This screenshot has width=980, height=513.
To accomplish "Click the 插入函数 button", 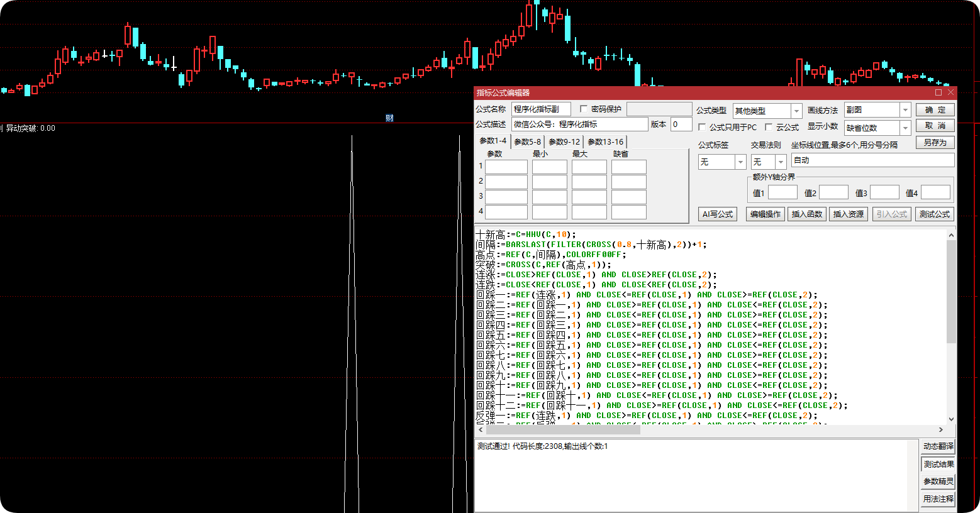I will click(x=807, y=214).
